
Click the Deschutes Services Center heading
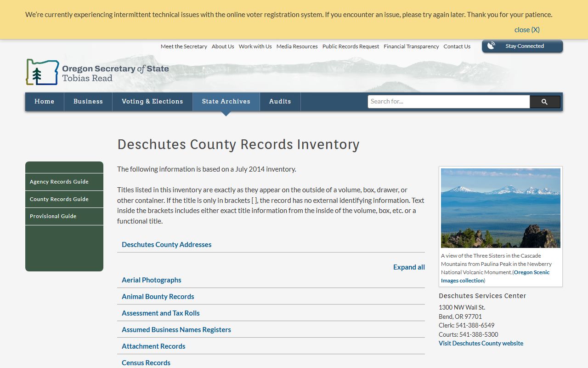click(x=482, y=296)
